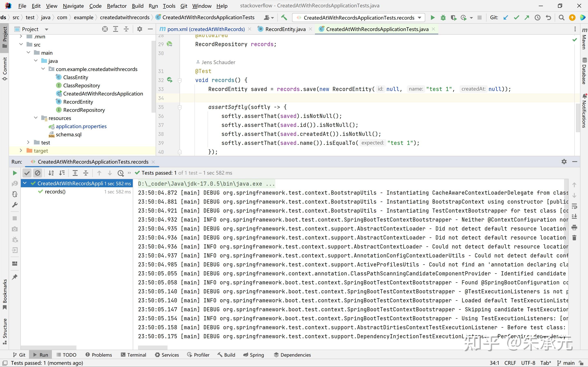This screenshot has width=588, height=367.
Task: Open Project view mode dropdown
Action: (46, 29)
